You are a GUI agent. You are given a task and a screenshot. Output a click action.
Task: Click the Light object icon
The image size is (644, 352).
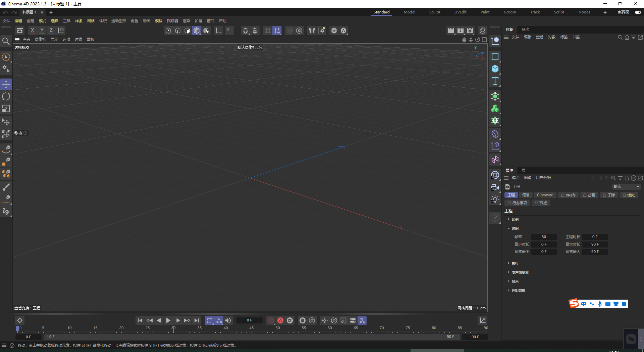[x=495, y=200]
